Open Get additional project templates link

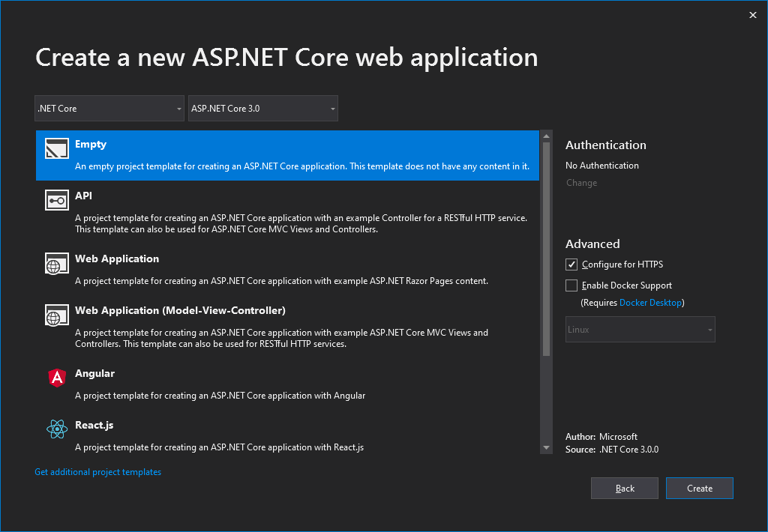pos(98,472)
